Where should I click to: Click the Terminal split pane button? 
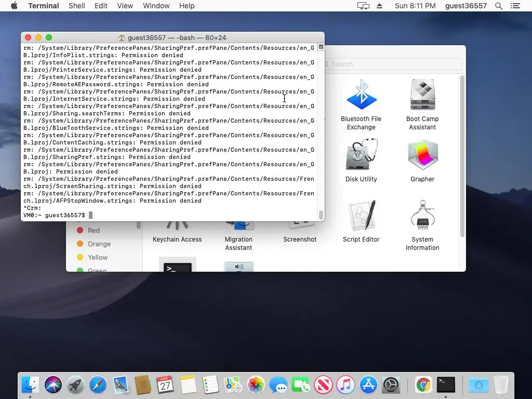pos(321,47)
